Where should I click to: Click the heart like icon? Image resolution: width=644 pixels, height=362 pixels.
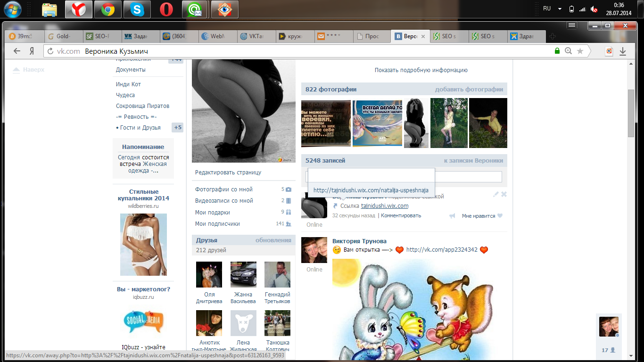[x=500, y=216]
